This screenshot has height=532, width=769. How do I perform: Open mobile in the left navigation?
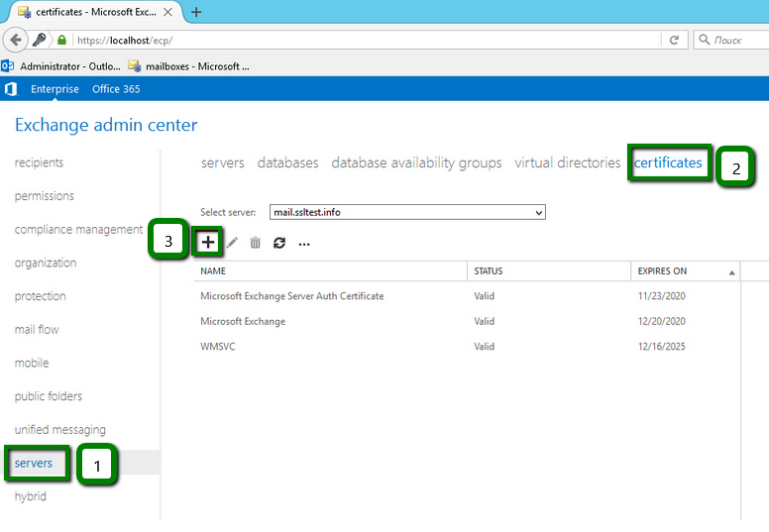coord(32,363)
